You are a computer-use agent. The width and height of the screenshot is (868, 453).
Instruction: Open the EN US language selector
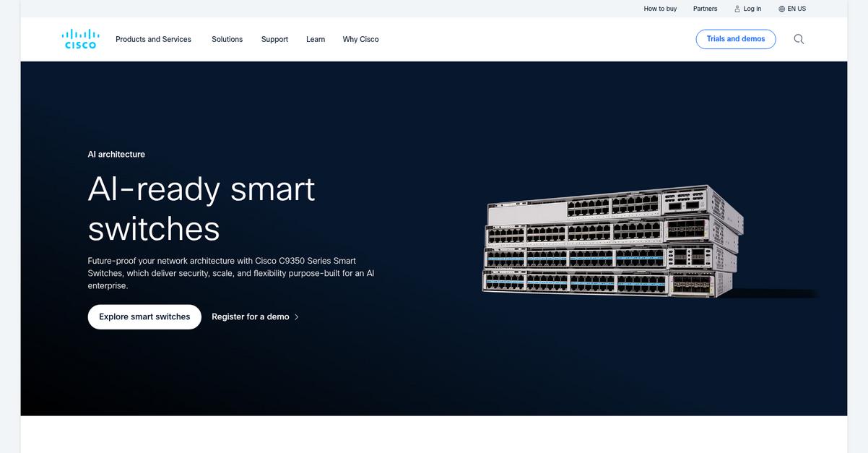click(x=792, y=9)
